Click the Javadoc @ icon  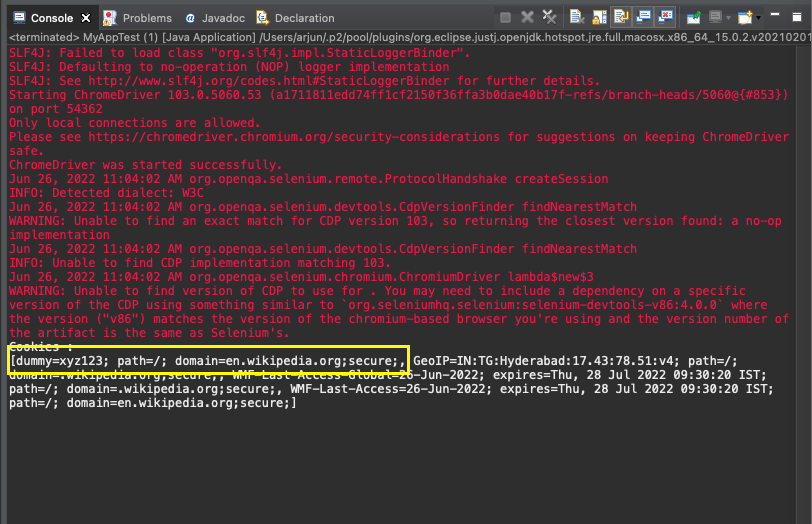[190, 18]
